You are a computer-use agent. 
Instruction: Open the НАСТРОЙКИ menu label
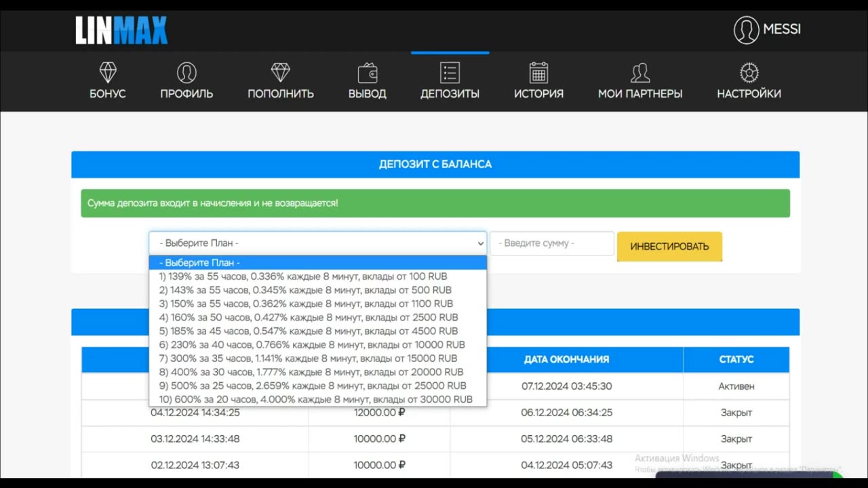coord(749,94)
